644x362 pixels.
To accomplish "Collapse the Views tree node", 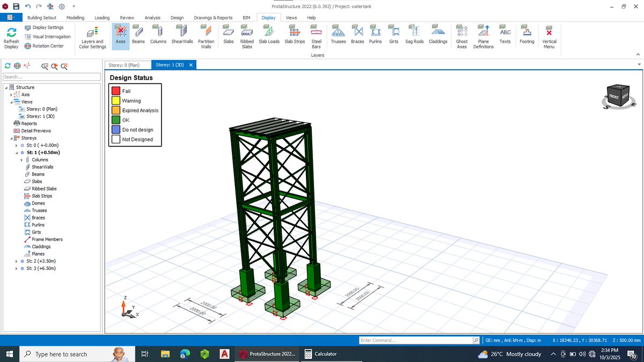I will pyautogui.click(x=11, y=102).
